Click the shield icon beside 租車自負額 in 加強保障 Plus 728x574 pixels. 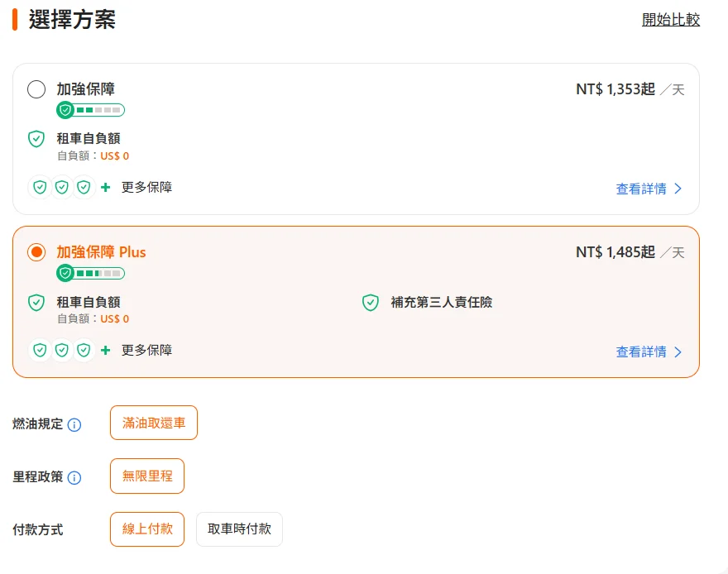36,302
